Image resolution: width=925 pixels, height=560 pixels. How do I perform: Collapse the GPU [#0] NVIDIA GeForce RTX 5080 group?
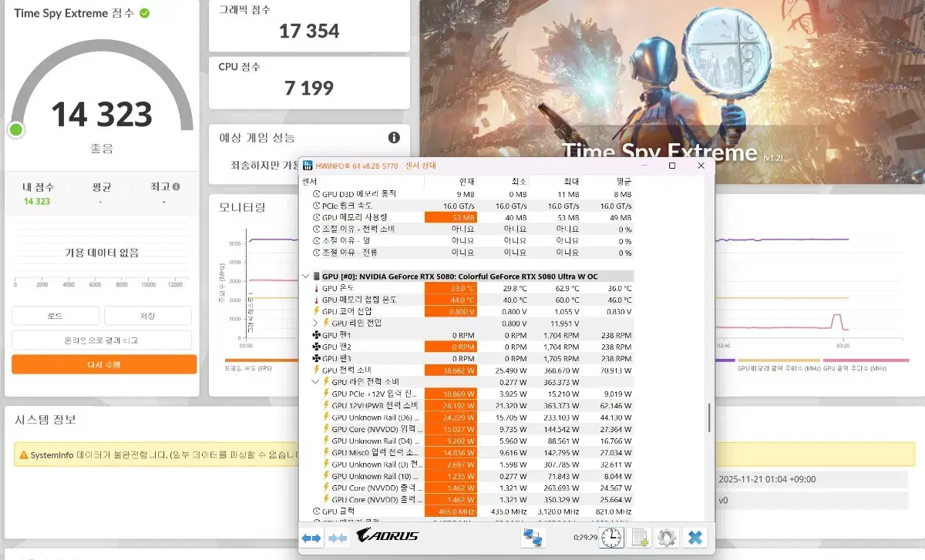coord(306,276)
